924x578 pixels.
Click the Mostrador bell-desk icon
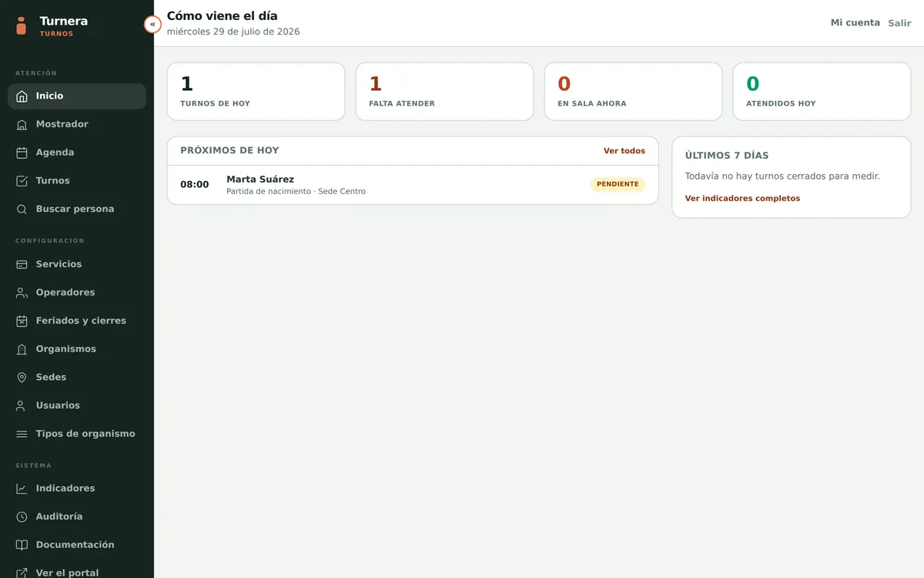(x=22, y=124)
